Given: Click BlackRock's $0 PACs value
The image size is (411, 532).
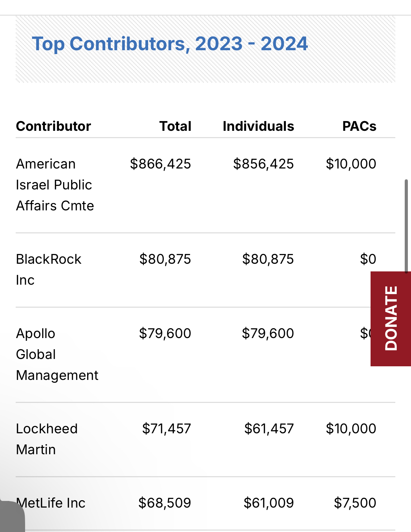Looking at the screenshot, I should [368, 259].
